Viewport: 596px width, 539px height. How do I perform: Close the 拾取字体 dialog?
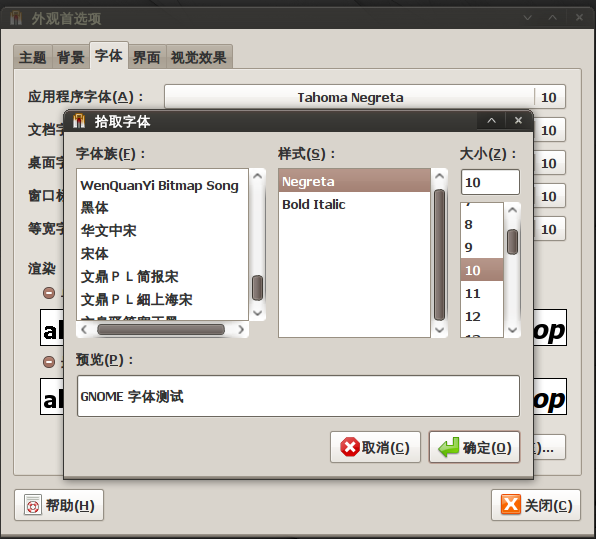coord(518,120)
